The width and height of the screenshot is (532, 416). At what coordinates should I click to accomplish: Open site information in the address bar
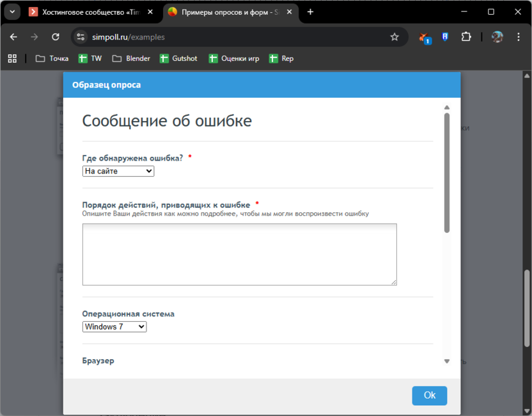click(x=81, y=37)
